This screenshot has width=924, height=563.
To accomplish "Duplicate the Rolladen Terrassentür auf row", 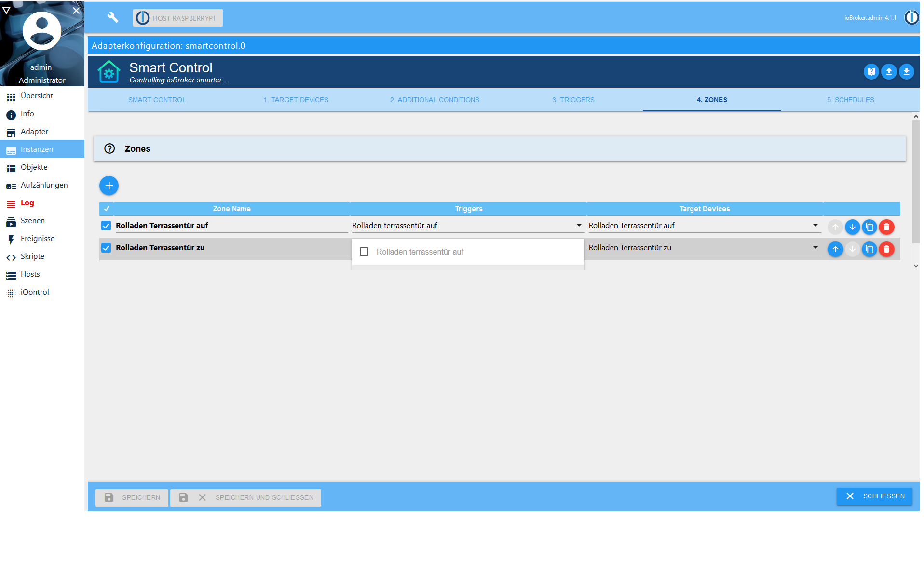I will [x=869, y=227].
